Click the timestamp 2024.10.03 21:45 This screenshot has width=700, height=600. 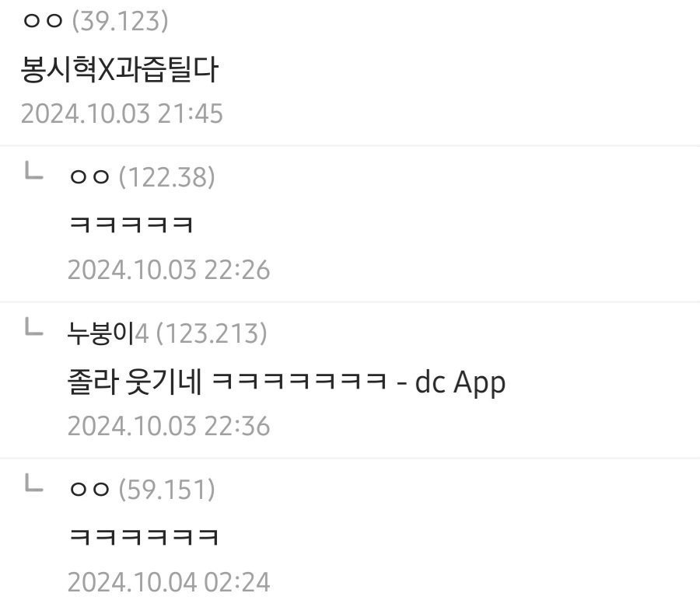click(122, 113)
